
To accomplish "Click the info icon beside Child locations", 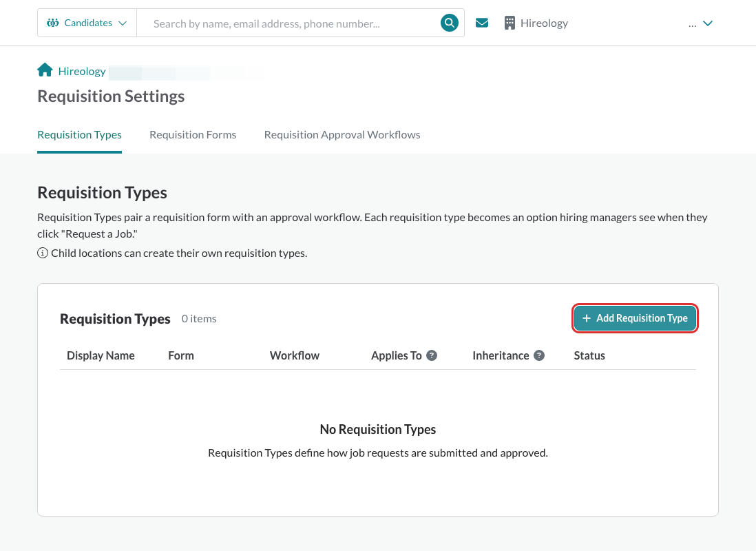I will (43, 253).
